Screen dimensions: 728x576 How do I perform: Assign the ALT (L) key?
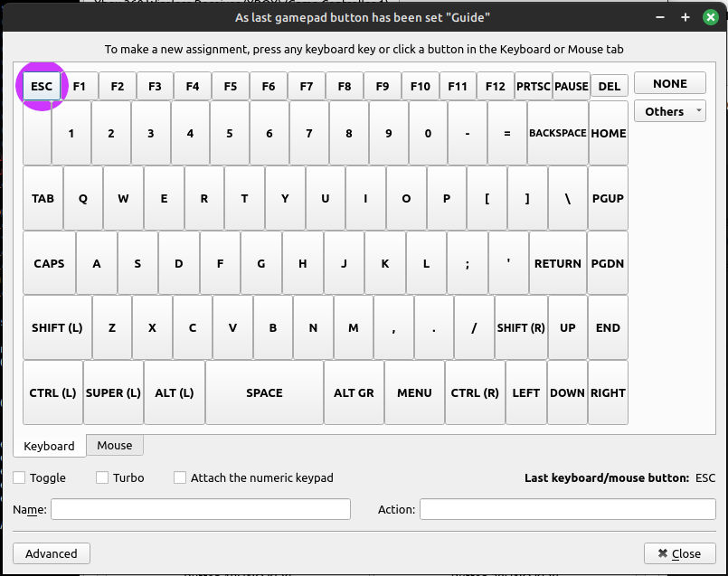pos(175,392)
